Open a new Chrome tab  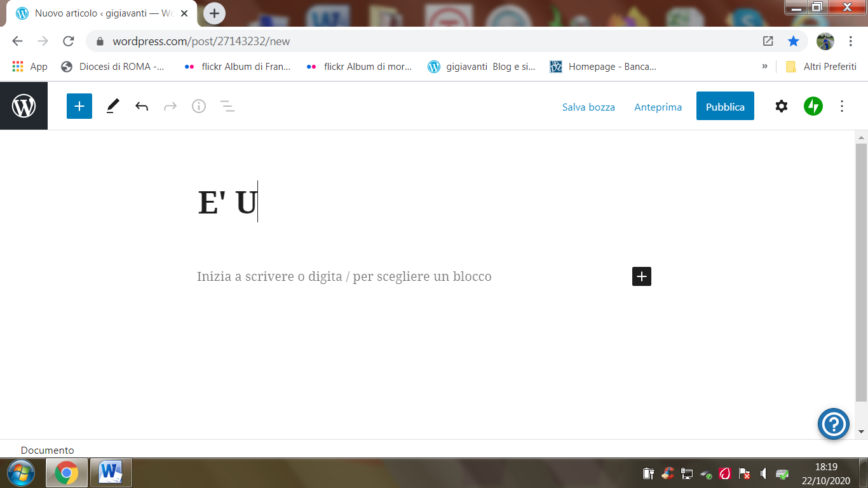[214, 13]
